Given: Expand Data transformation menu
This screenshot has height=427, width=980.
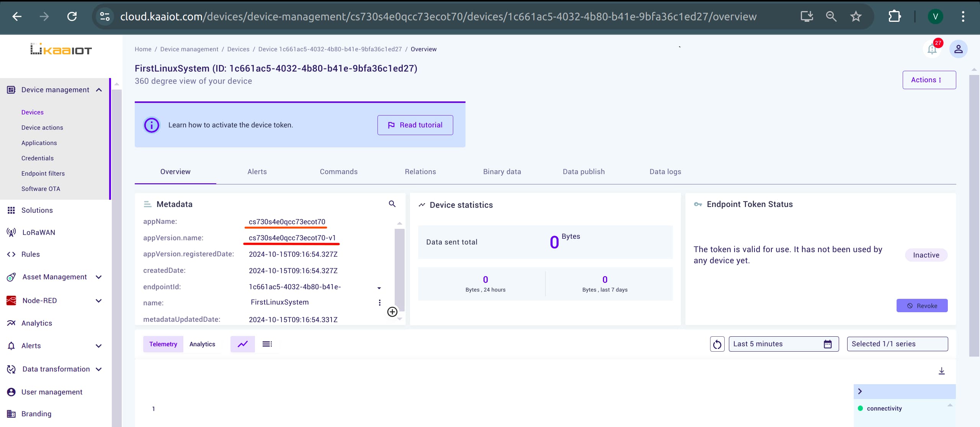Looking at the screenshot, I should pyautogui.click(x=98, y=369).
